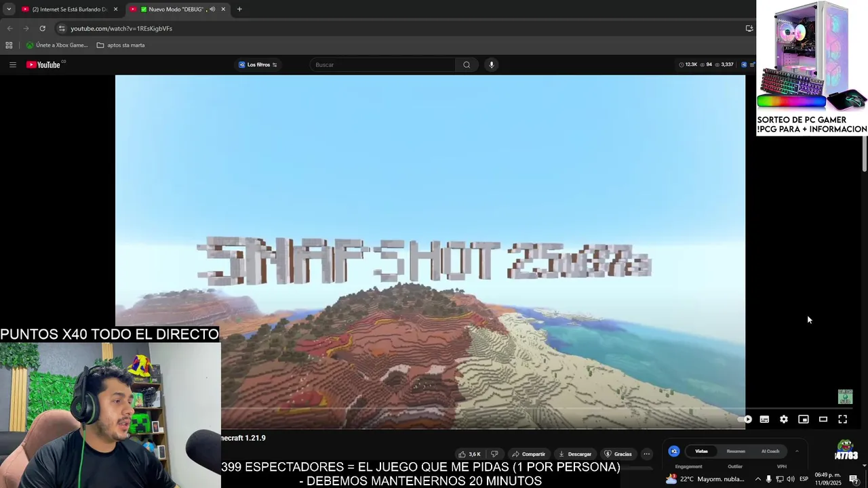Click the channel watermark in video

[x=845, y=396]
